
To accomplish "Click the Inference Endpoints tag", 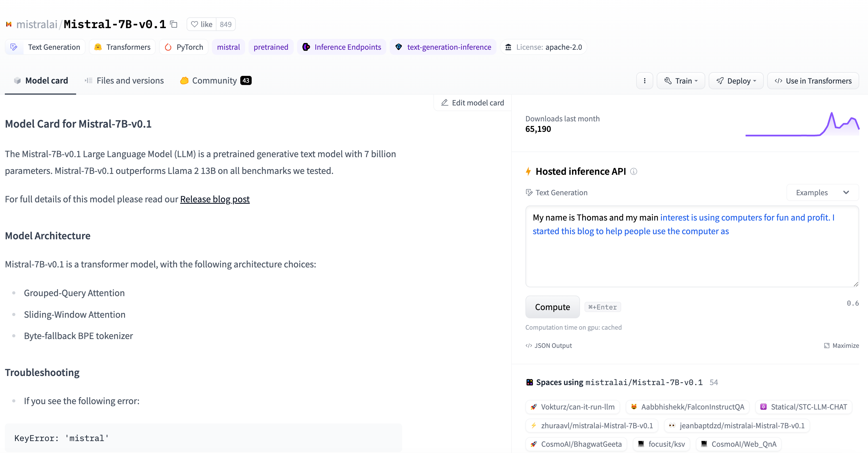I will [342, 47].
